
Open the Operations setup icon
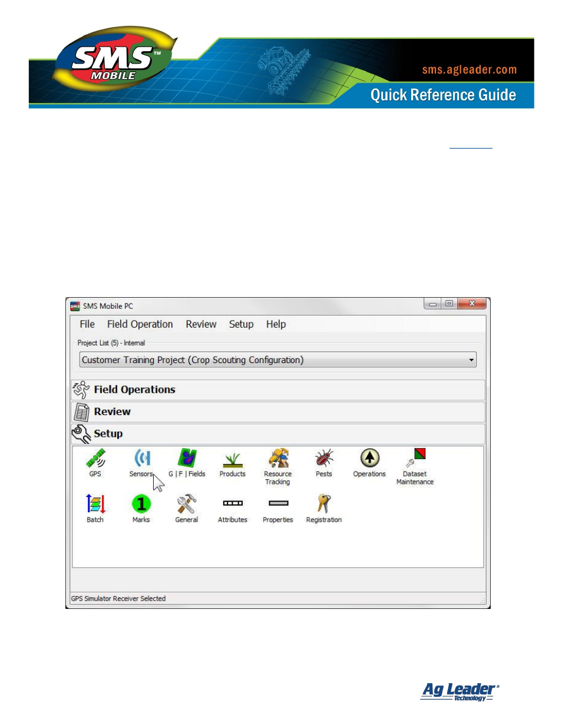(x=369, y=459)
